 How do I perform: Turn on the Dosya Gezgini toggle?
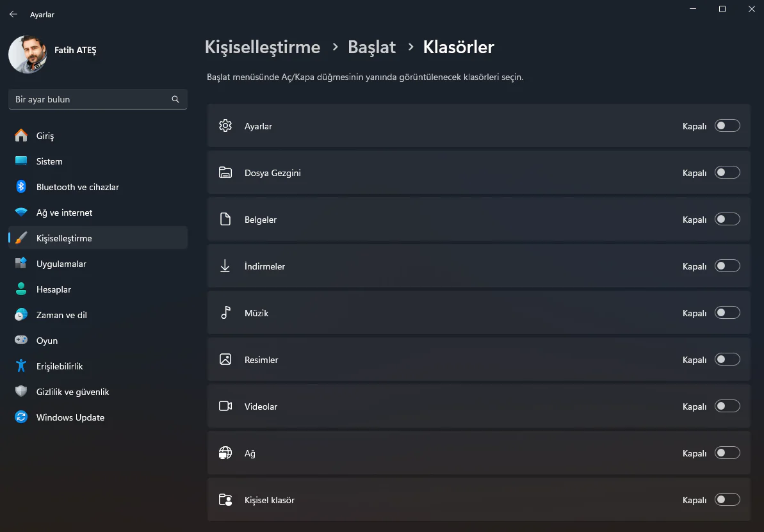[x=727, y=172]
